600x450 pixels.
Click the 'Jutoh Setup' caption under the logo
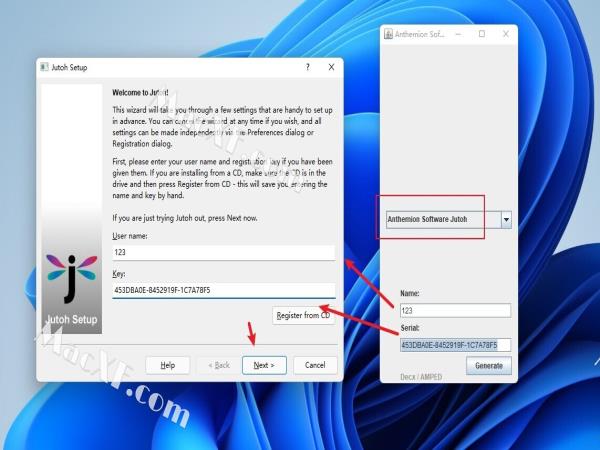click(72, 320)
